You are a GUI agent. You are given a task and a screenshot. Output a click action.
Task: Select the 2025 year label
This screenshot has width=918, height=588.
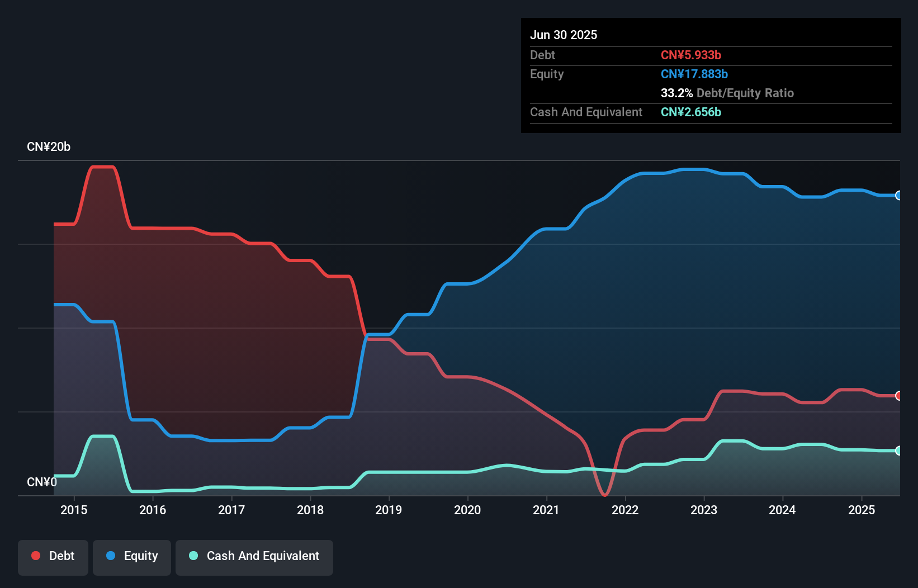coord(862,510)
